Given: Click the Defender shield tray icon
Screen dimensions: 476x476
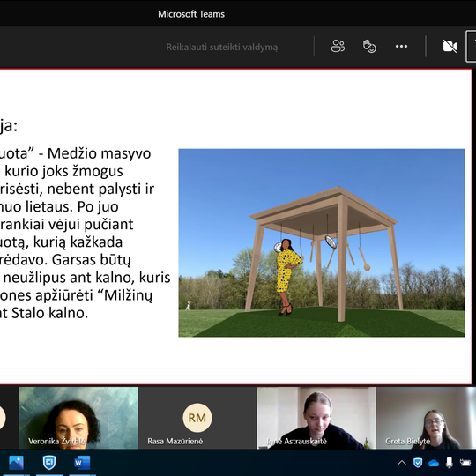Looking at the screenshot, I should (418, 463).
